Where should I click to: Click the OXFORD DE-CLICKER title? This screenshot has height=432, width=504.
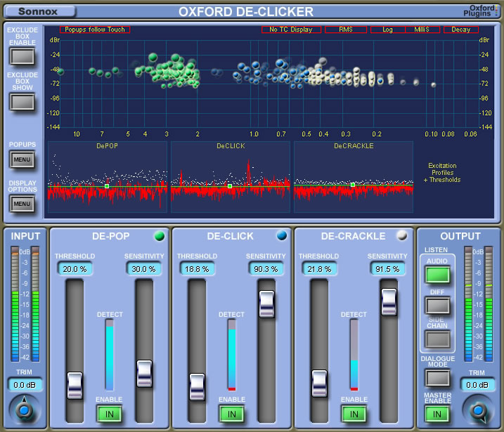click(246, 12)
